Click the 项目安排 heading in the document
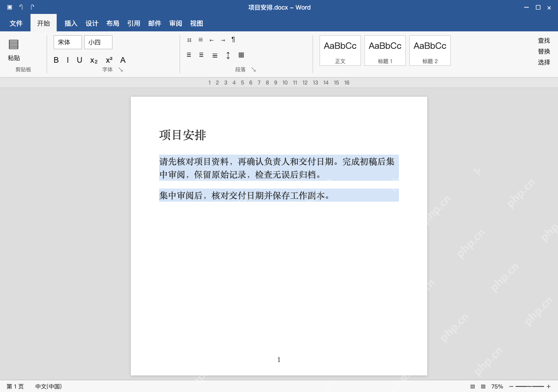 [x=183, y=135]
